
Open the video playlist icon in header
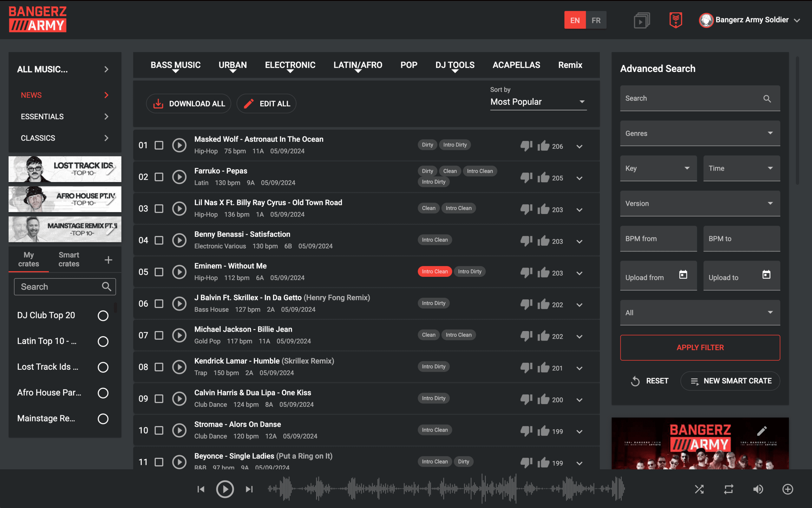tap(641, 21)
